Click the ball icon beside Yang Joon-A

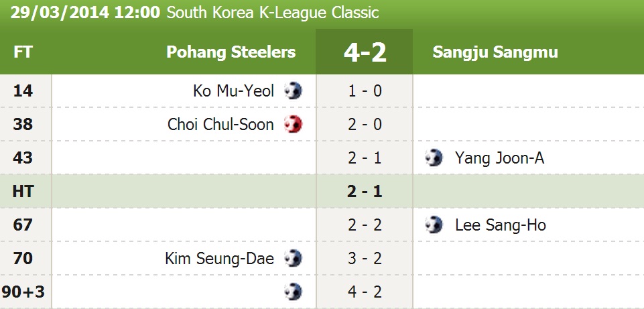(434, 158)
